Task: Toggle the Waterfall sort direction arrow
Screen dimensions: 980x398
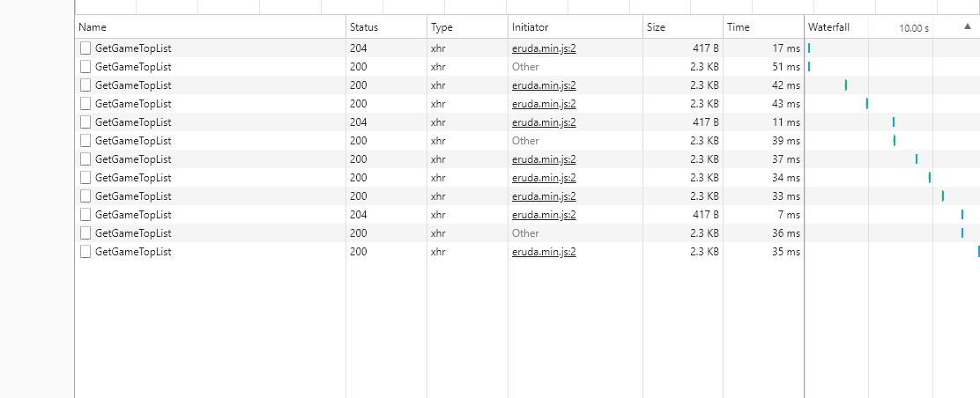Action: click(968, 27)
